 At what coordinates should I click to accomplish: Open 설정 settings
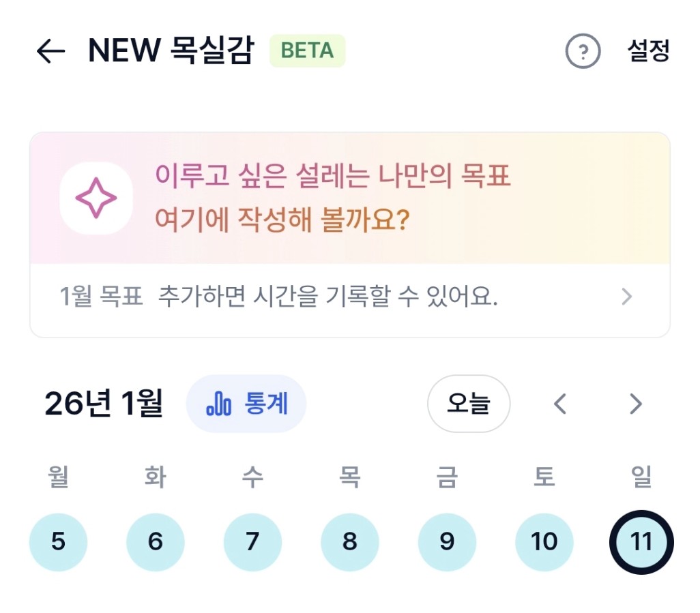[x=648, y=51]
